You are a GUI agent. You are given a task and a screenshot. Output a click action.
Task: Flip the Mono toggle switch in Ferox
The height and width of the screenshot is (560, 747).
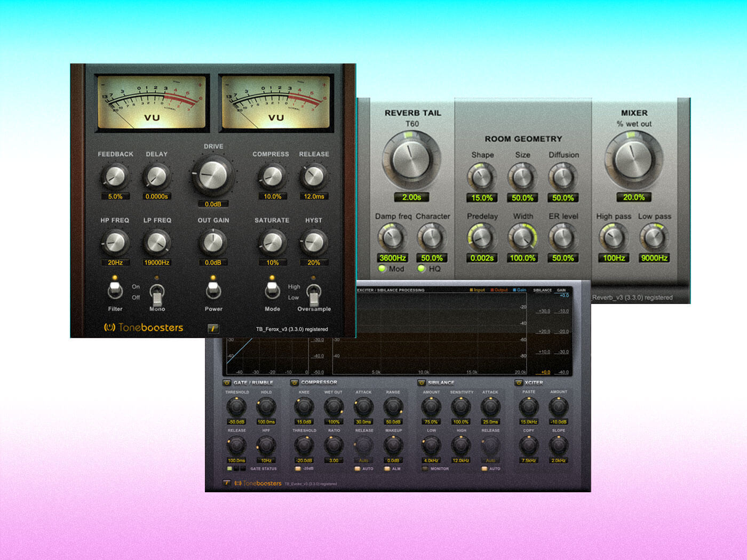pyautogui.click(x=157, y=294)
